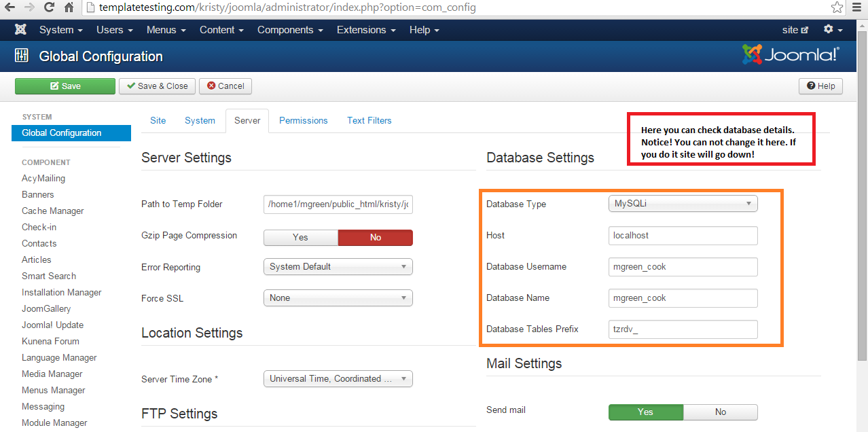This screenshot has width=868, height=432.
Task: Go to browser home icon
Action: [69, 7]
